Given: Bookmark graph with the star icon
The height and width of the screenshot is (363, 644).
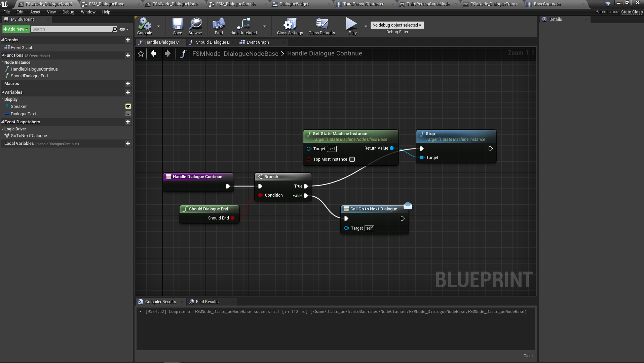Looking at the screenshot, I should pyautogui.click(x=141, y=54).
